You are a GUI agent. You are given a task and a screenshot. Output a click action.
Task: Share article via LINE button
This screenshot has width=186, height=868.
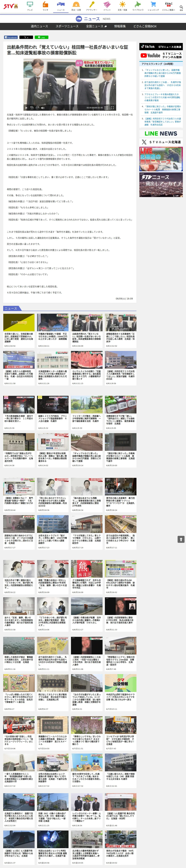coord(42,37)
